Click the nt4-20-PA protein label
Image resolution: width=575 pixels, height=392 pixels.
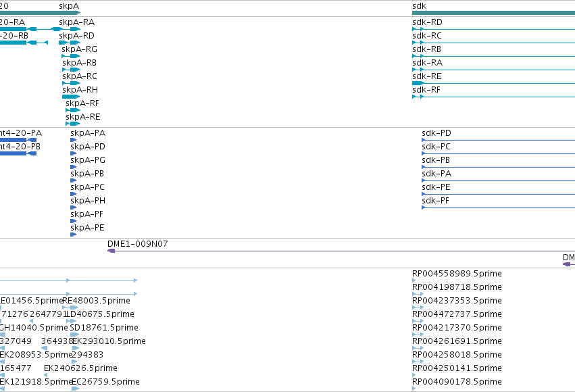(20, 133)
